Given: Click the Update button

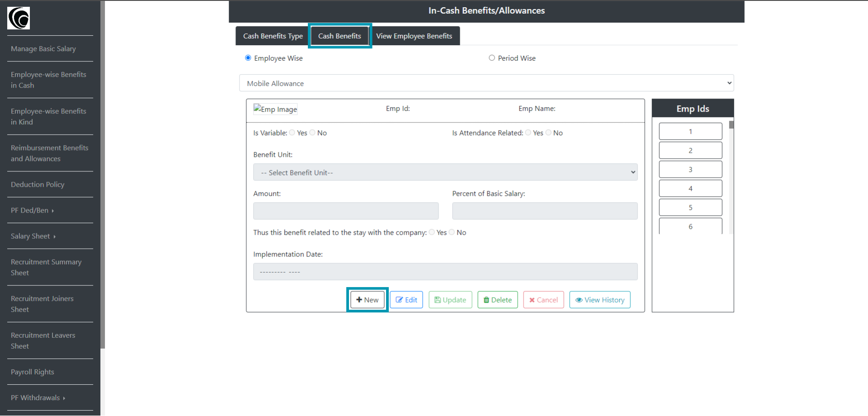Looking at the screenshot, I should 450,300.
